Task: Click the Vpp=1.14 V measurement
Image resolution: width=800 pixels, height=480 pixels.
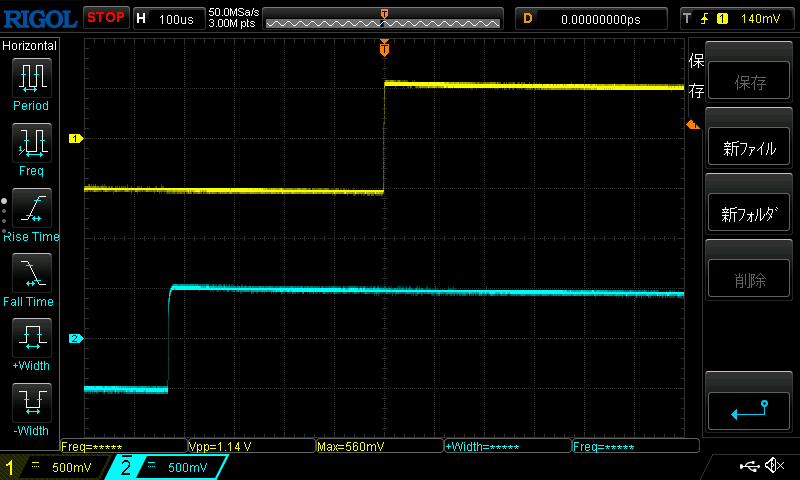Action: (x=220, y=447)
